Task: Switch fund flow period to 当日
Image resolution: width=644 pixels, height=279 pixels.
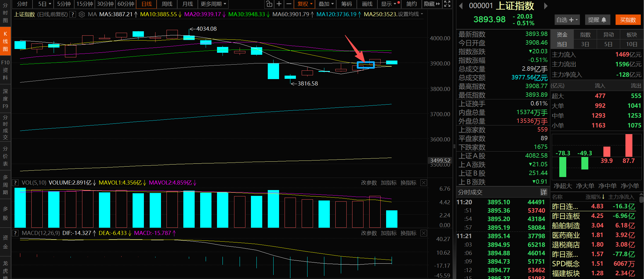Action: pyautogui.click(x=562, y=44)
